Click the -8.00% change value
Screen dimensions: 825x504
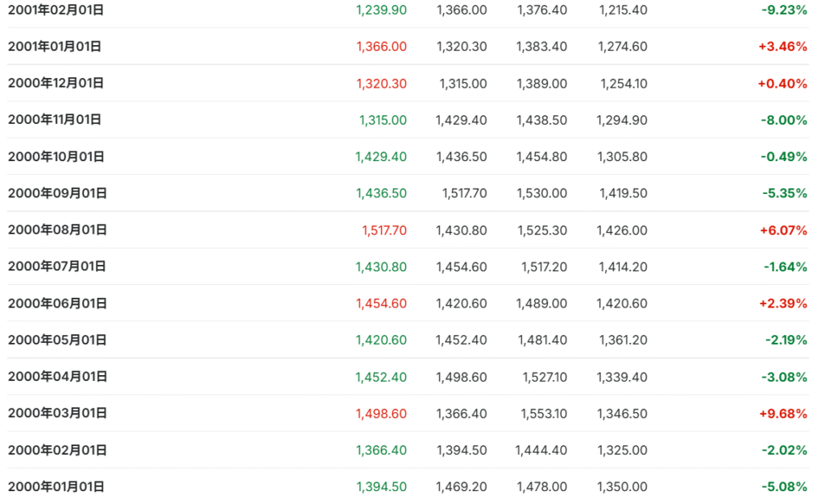click(x=783, y=120)
